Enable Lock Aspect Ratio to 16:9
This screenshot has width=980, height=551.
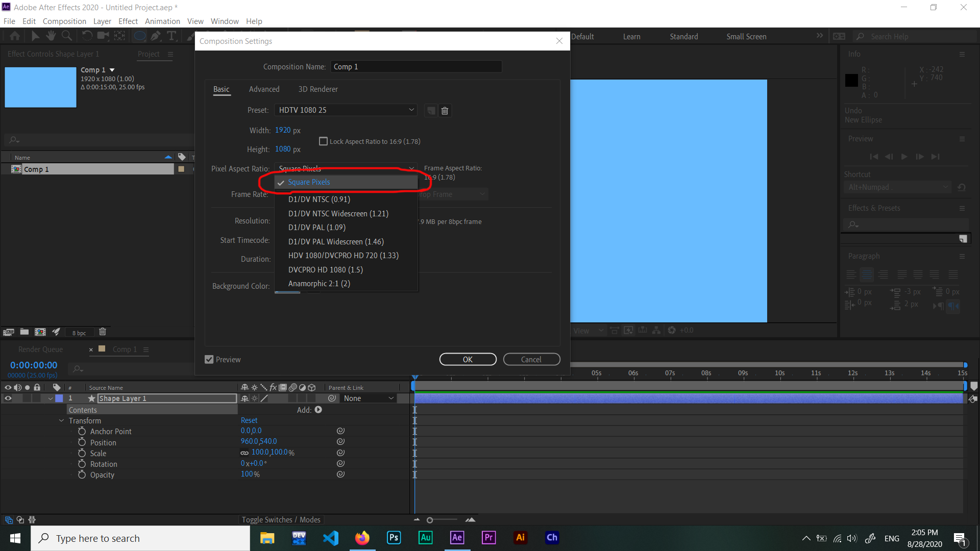(323, 141)
